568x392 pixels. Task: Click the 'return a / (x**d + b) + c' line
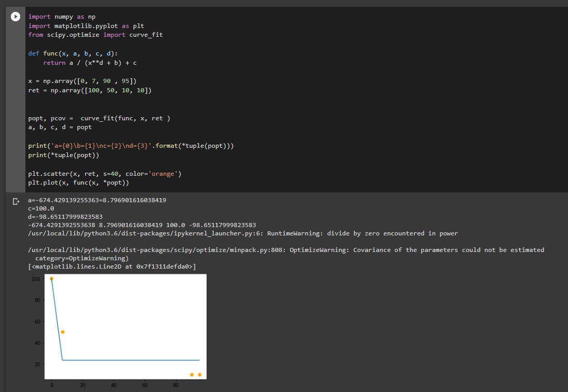90,63
